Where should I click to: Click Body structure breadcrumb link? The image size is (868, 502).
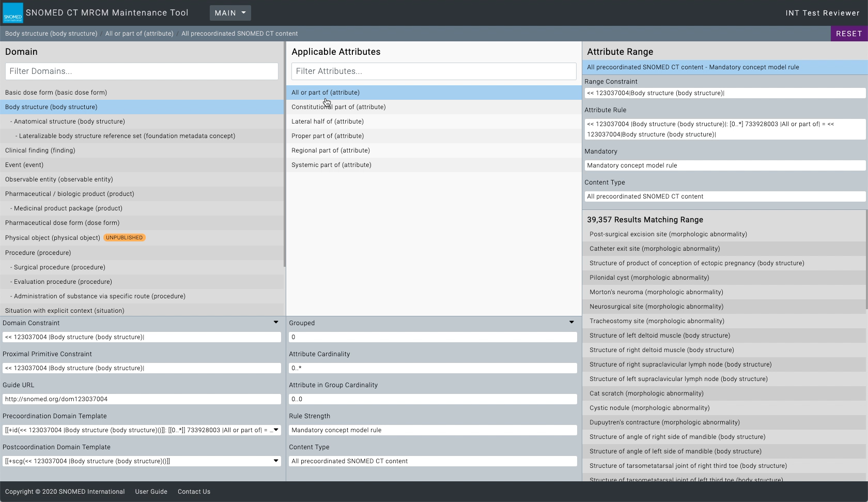51,34
